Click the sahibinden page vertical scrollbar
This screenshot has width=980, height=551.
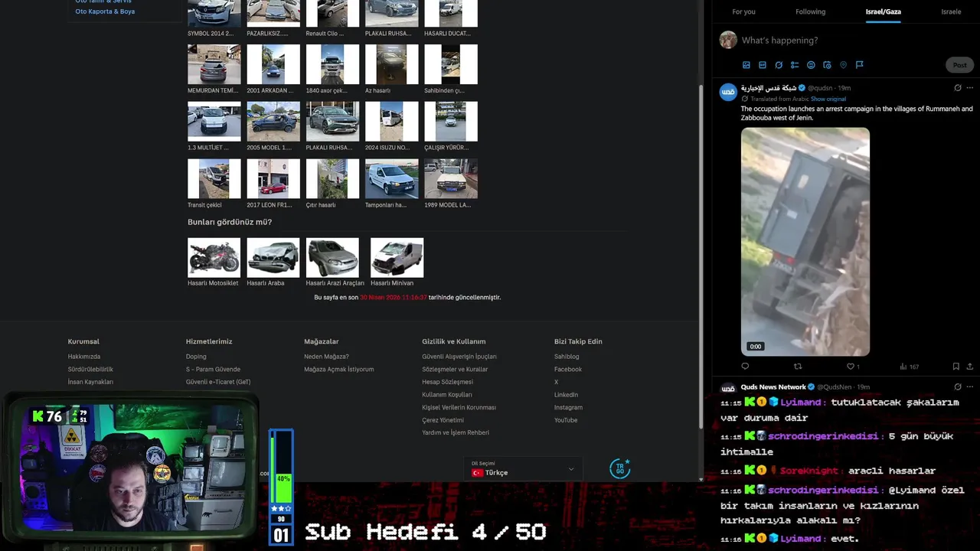(701, 256)
